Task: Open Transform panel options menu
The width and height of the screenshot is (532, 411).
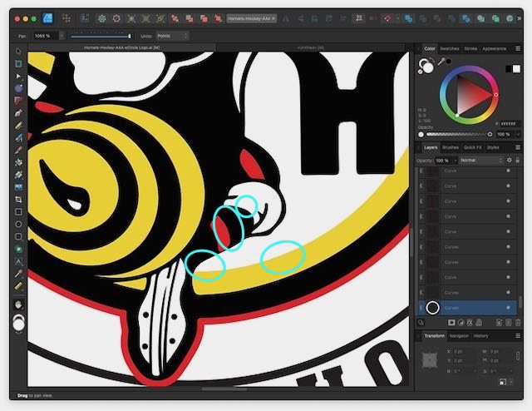Action: point(518,336)
